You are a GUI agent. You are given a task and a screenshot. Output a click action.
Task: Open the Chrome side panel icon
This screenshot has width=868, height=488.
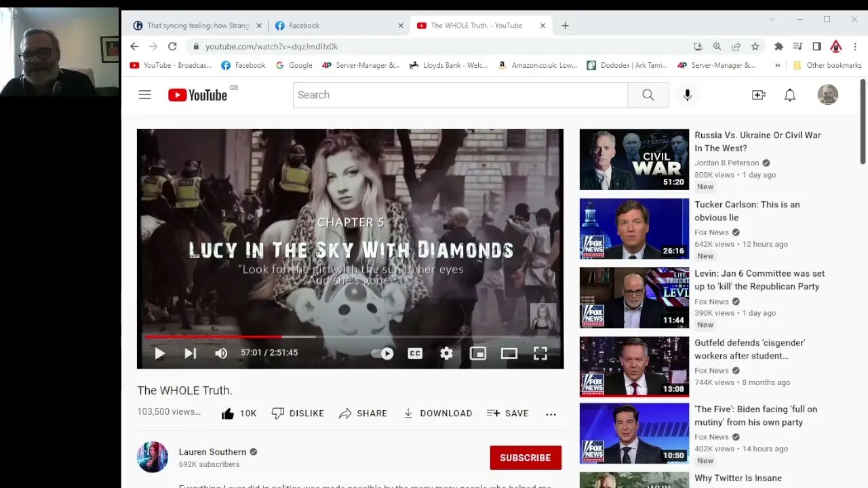click(x=816, y=46)
